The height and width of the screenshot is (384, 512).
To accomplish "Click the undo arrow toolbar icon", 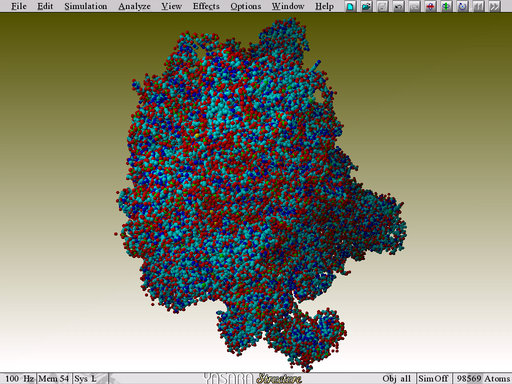I will coord(398,6).
